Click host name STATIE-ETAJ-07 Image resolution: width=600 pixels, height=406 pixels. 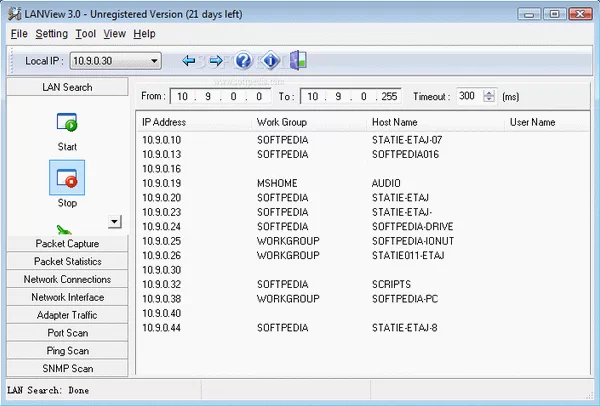coord(407,140)
